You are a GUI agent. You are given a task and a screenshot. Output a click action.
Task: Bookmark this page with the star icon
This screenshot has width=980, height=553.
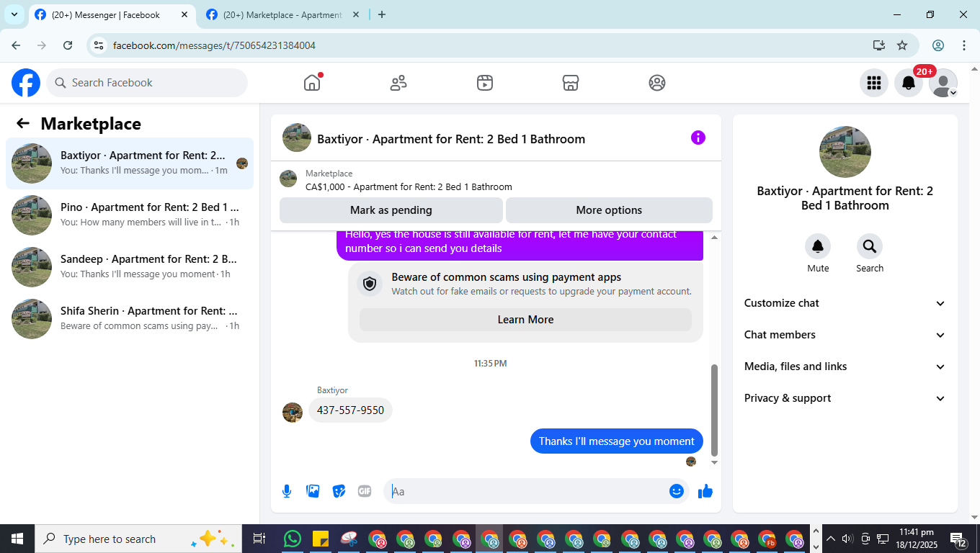click(x=902, y=45)
